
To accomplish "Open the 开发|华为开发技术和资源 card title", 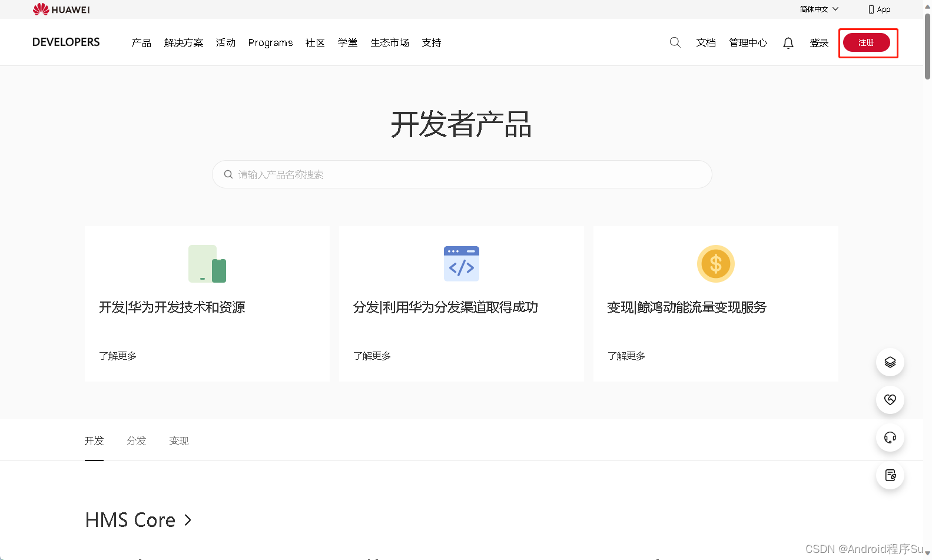I will pyautogui.click(x=172, y=307).
